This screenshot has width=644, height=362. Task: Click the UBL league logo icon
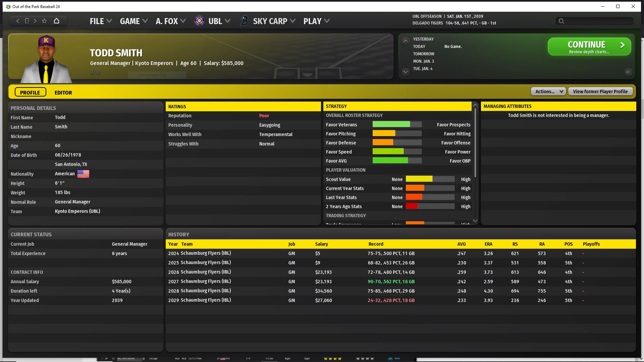click(199, 21)
